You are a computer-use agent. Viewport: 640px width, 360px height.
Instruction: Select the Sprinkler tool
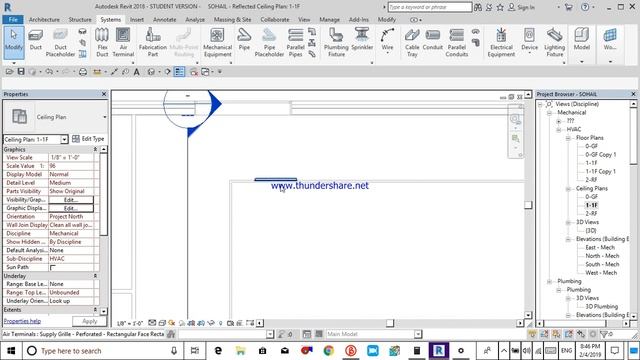(x=362, y=40)
